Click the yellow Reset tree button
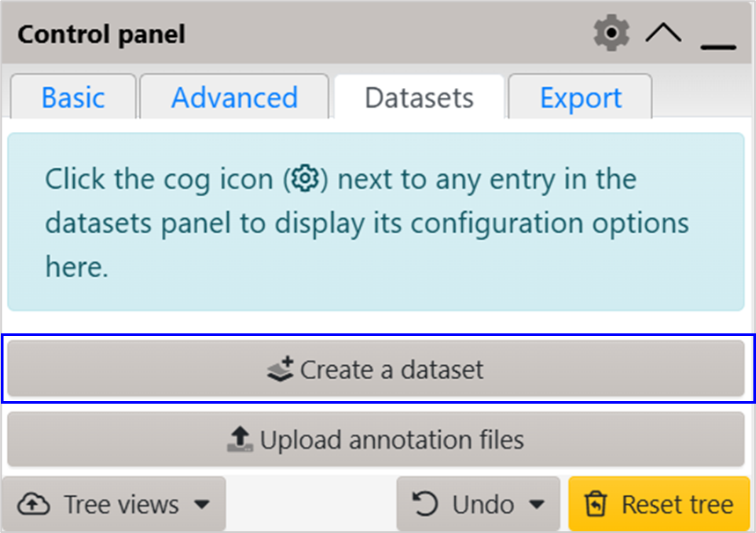Screen dimensions: 756x533 point(659,504)
